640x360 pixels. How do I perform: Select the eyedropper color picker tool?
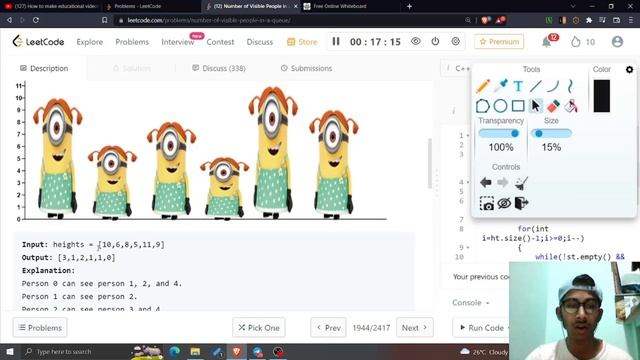pyautogui.click(x=501, y=85)
